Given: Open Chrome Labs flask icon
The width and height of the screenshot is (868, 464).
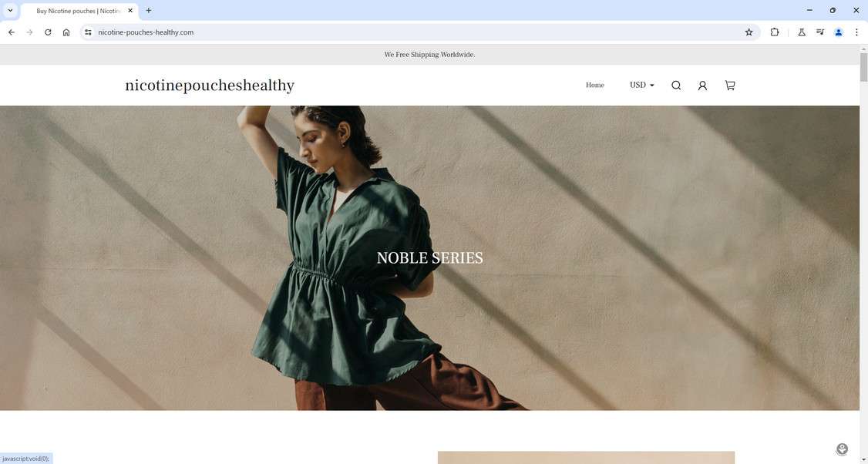Looking at the screenshot, I should 801,32.
